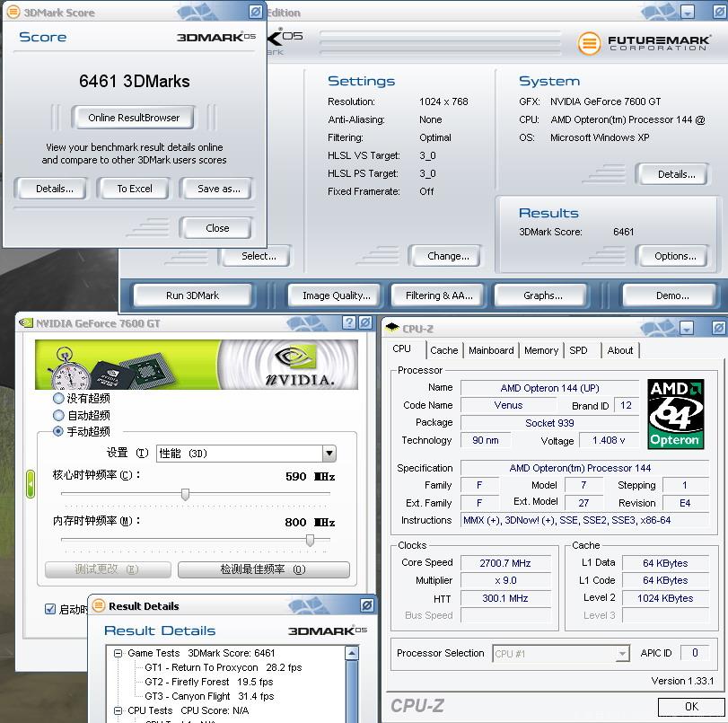Close the NVIDIA GeForce 7600 GT window
This screenshot has width=728, height=723.
click(x=365, y=322)
